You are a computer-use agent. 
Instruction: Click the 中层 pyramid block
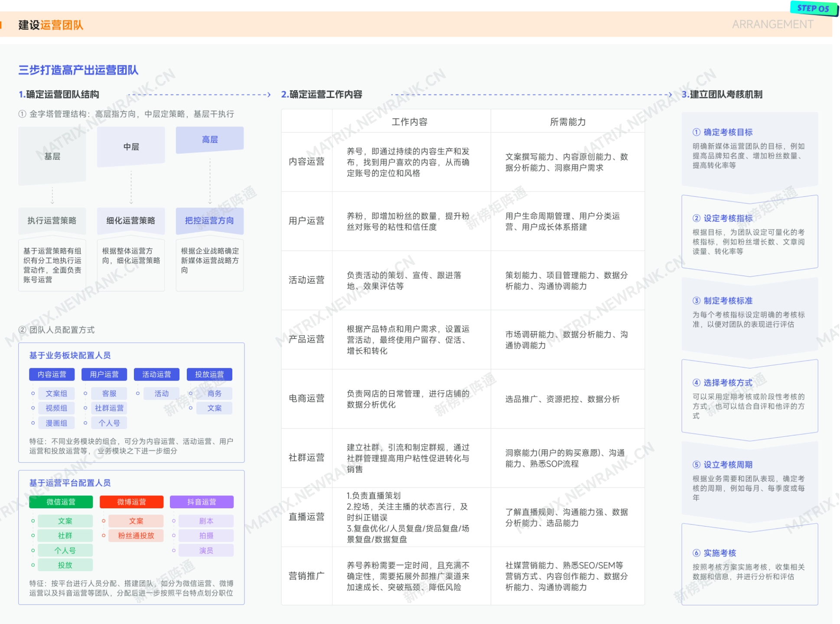click(x=131, y=147)
